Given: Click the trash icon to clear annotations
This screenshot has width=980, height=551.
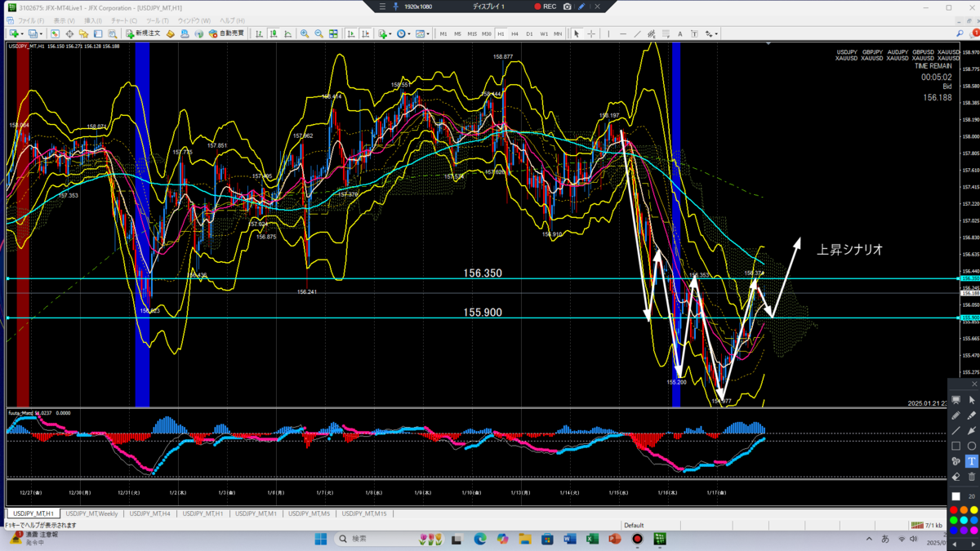Looking at the screenshot, I should coord(972,477).
